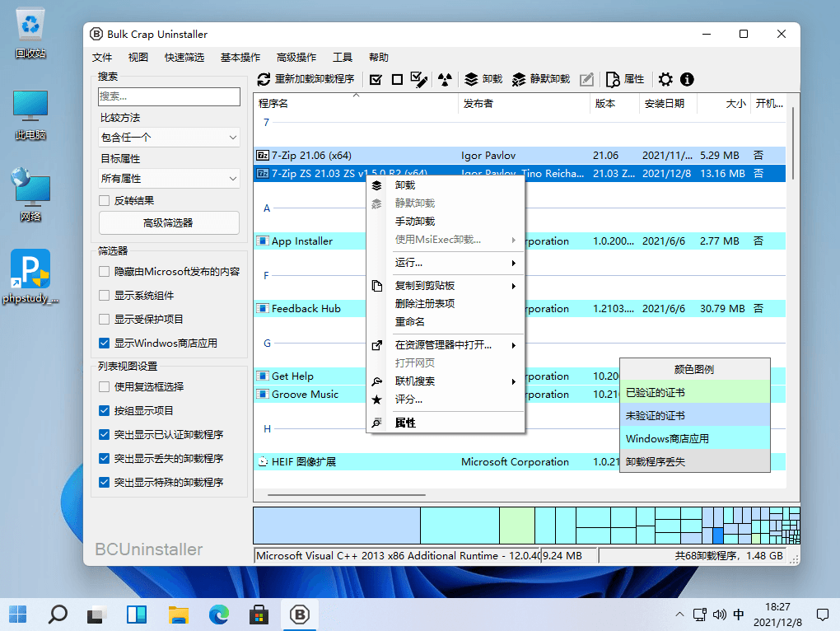Click the 静默卸载 quiet uninstall toolbar icon
This screenshot has width=840, height=631.
pyautogui.click(x=519, y=79)
